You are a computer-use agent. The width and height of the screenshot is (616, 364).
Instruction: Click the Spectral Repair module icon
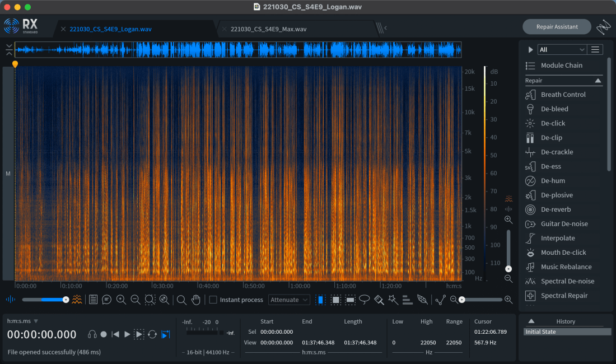tap(530, 296)
